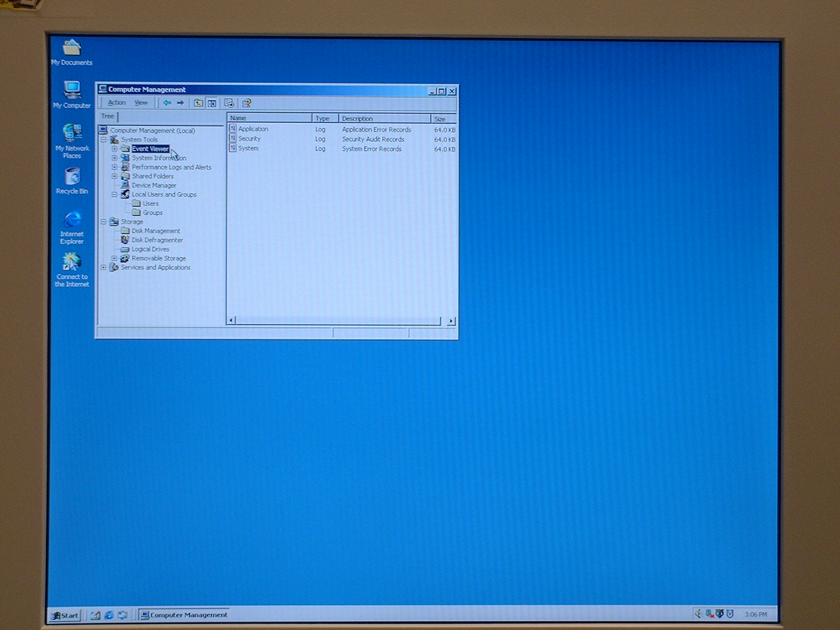Click the Back arrow in the toolbar
The height and width of the screenshot is (630, 840).
tap(167, 103)
